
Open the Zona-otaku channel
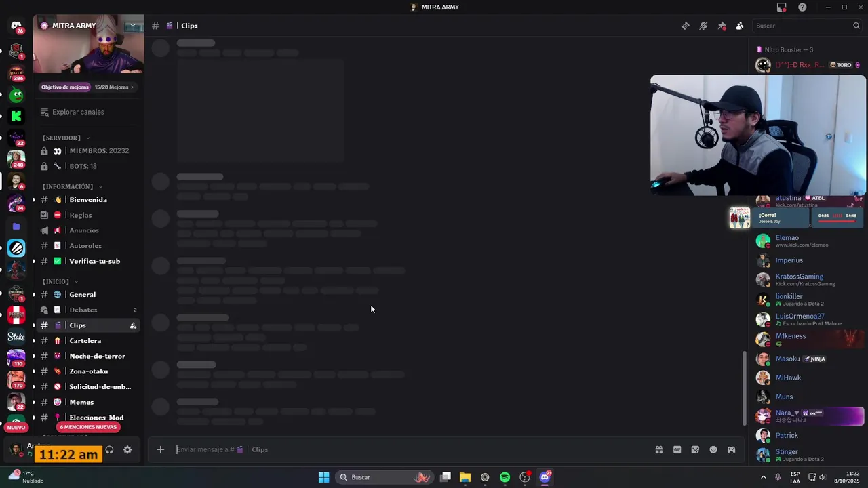pos(88,371)
